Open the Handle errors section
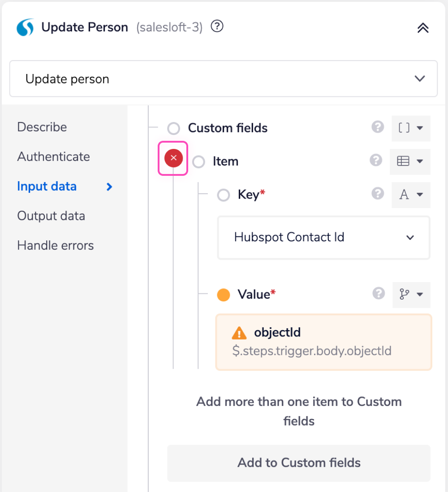The image size is (448, 492). (x=55, y=245)
